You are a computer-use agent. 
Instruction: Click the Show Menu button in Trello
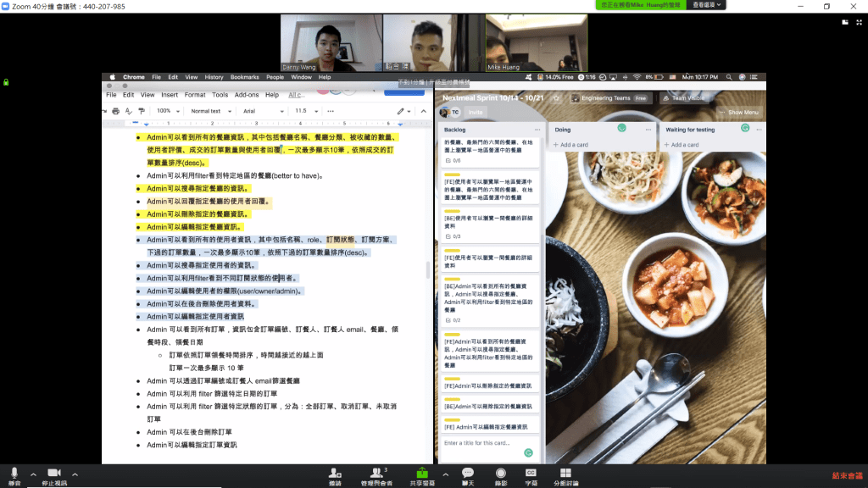(740, 112)
